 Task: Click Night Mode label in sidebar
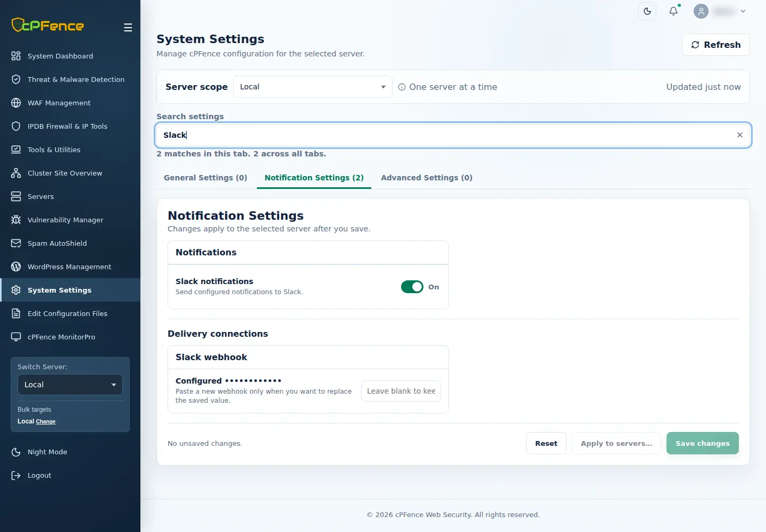(x=47, y=452)
